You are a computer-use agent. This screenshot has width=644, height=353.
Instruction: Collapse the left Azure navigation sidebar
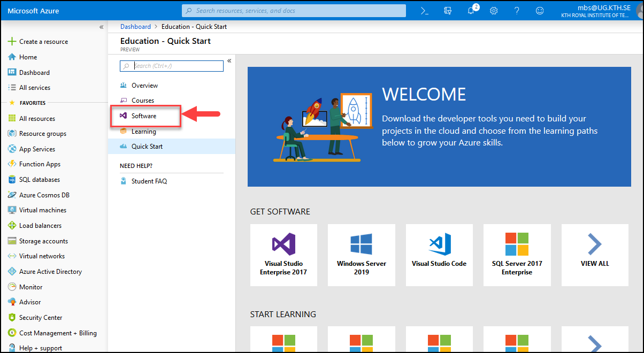pos(102,27)
